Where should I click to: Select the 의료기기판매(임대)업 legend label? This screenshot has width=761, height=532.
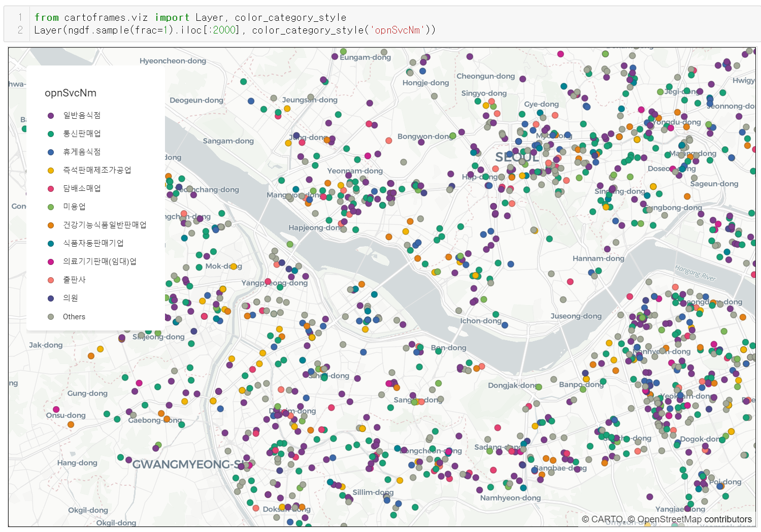tap(100, 261)
